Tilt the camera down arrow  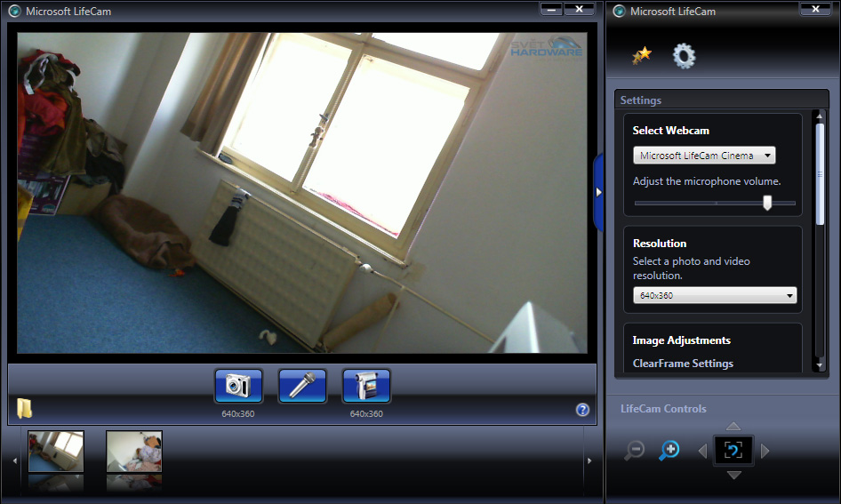click(733, 475)
